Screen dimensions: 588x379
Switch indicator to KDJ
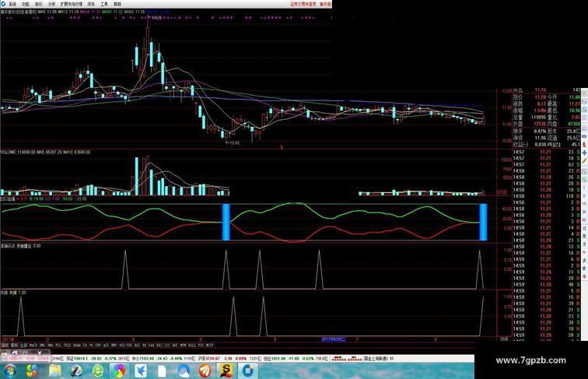pyautogui.click(x=159, y=345)
